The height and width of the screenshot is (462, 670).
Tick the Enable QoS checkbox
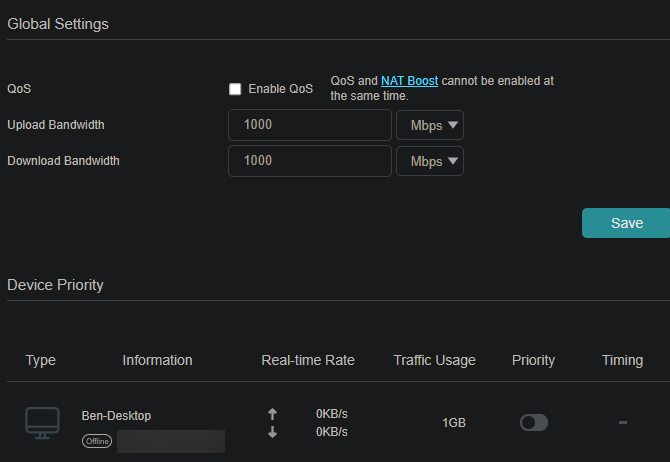(235, 89)
